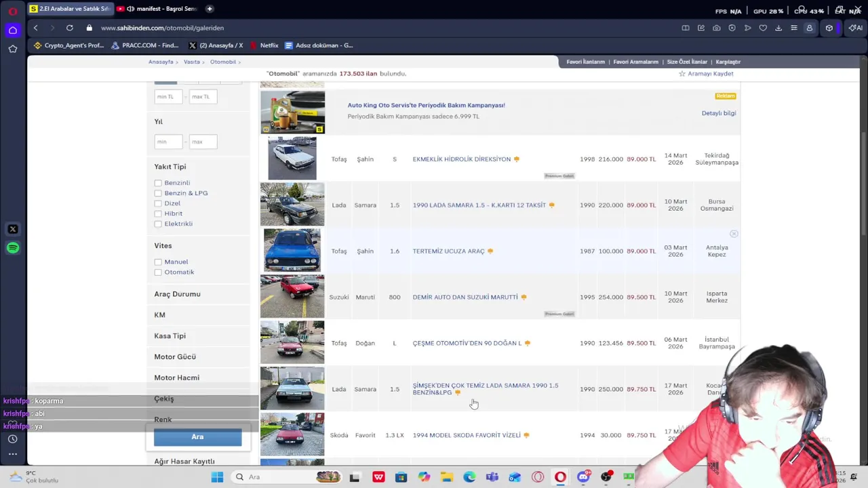Click the Opera sidebar home icon
The width and height of the screenshot is (868, 488).
click(12, 30)
